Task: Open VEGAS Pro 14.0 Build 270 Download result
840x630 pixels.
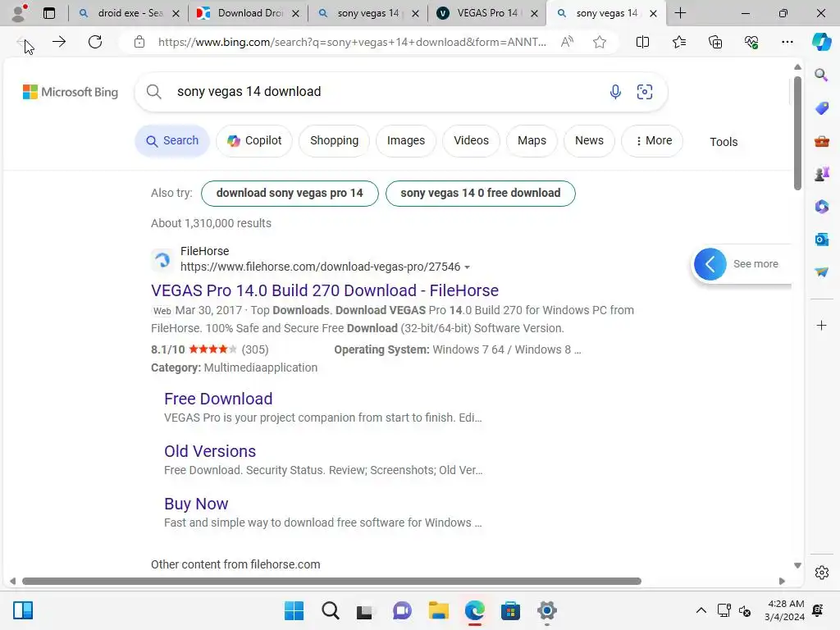Action: coord(325,290)
